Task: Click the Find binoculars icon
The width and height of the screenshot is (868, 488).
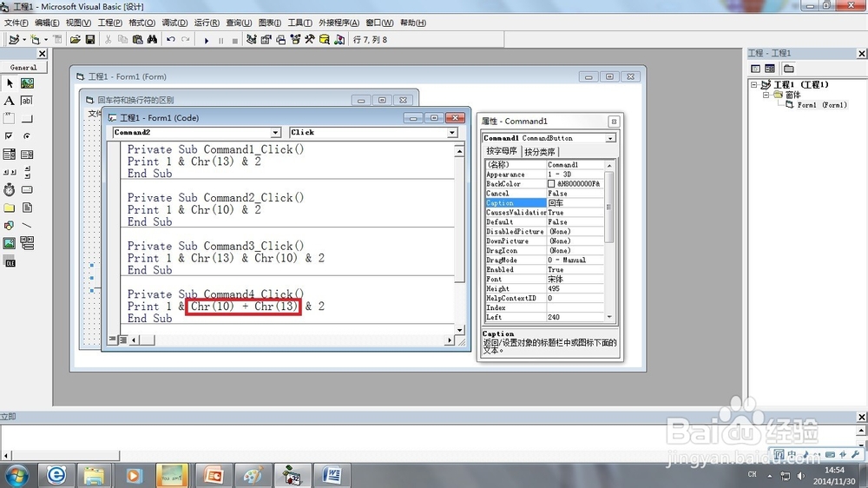Action: [152, 39]
